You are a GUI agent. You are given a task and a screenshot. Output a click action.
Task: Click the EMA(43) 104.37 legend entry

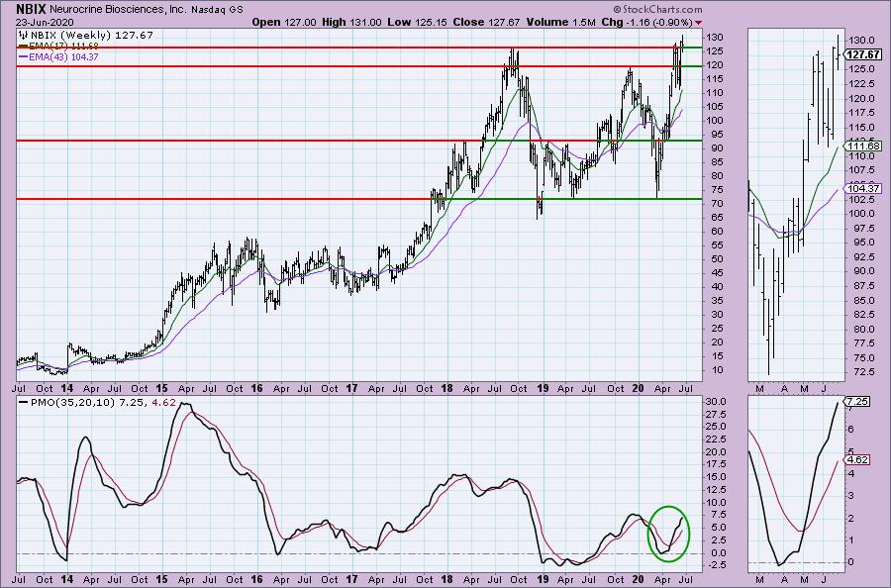coord(58,56)
